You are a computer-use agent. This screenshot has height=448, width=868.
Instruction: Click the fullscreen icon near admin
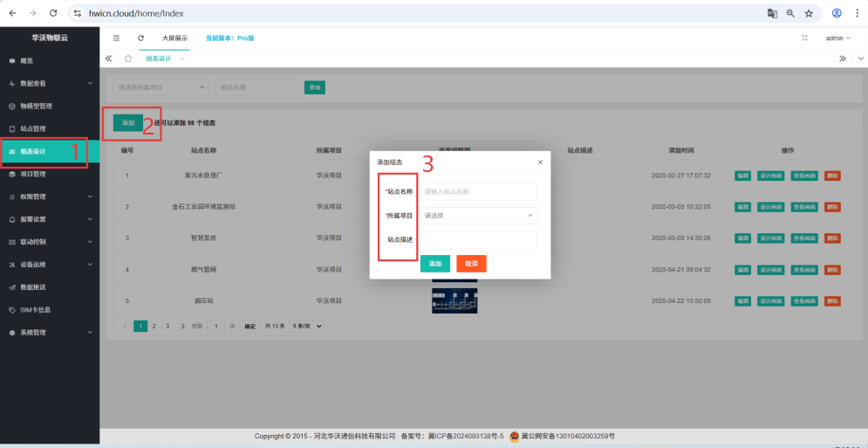point(803,38)
